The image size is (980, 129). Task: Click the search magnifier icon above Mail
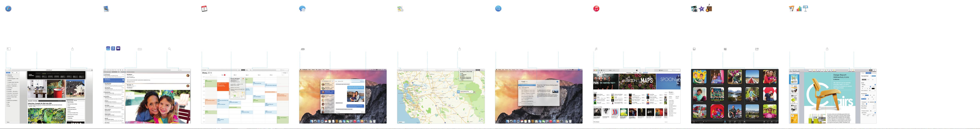tap(169, 49)
